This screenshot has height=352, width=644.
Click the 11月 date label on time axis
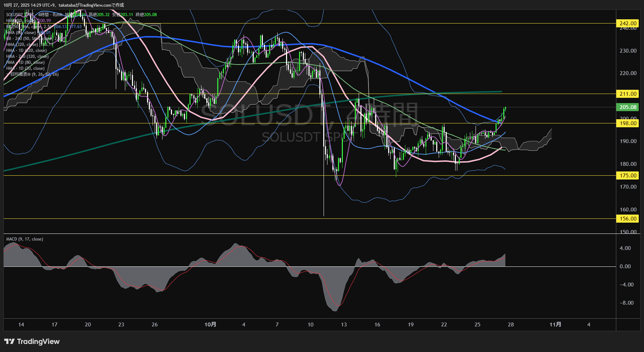(x=555, y=325)
